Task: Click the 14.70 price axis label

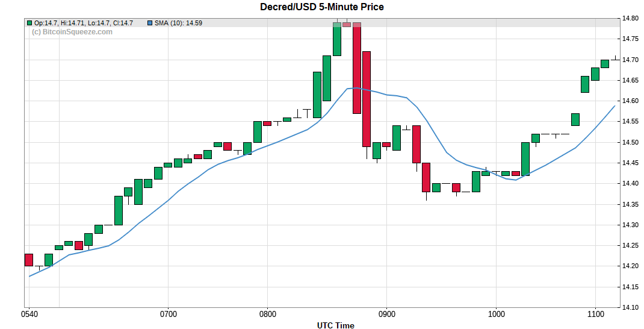Action: click(630, 60)
